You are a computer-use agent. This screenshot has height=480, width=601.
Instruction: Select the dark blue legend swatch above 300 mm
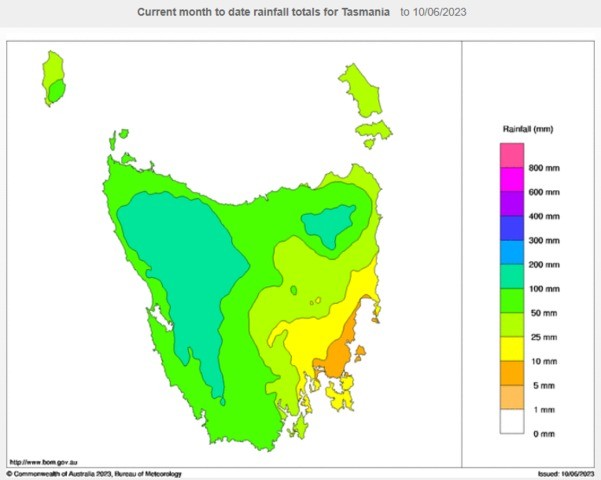[511, 228]
